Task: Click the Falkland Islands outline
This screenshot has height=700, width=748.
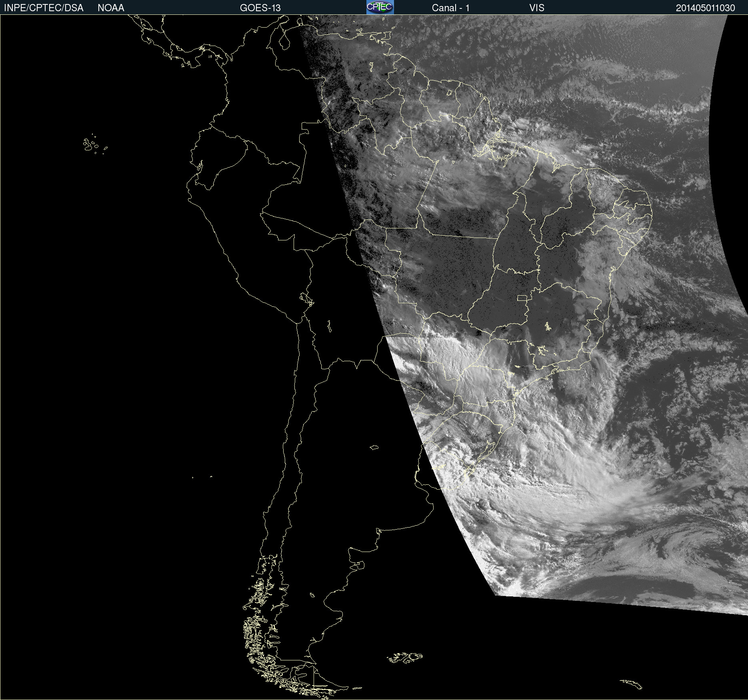Action: 405,658
